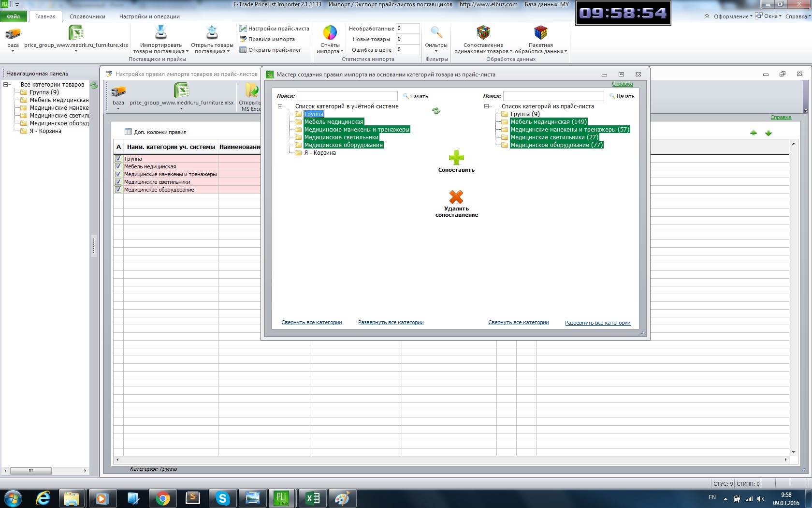
Task: Open the Windows Start menu
Action: coord(13,498)
